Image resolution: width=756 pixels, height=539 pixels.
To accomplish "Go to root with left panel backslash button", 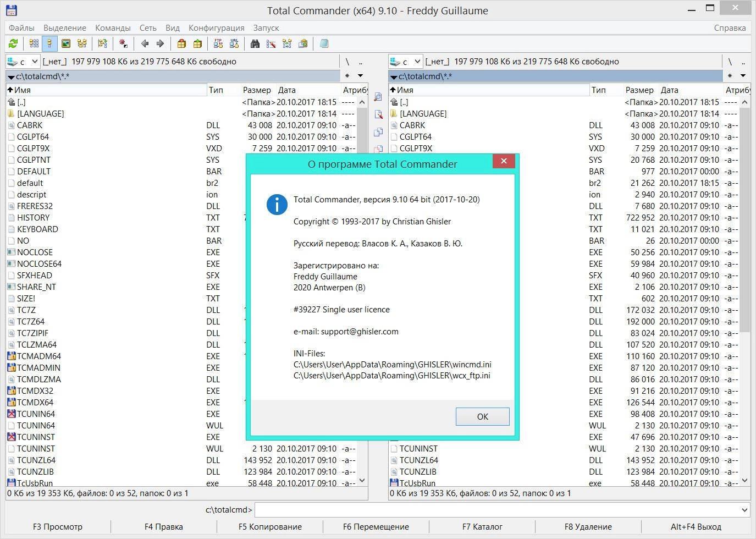I will click(x=347, y=62).
